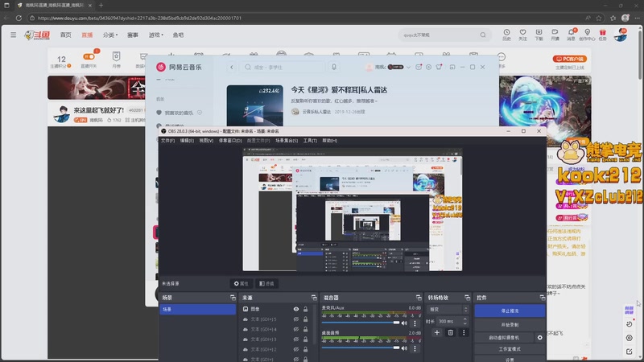The width and height of the screenshot is (644, 362).
Task: Open Douyu 下载 download icon
Action: [x=539, y=35]
